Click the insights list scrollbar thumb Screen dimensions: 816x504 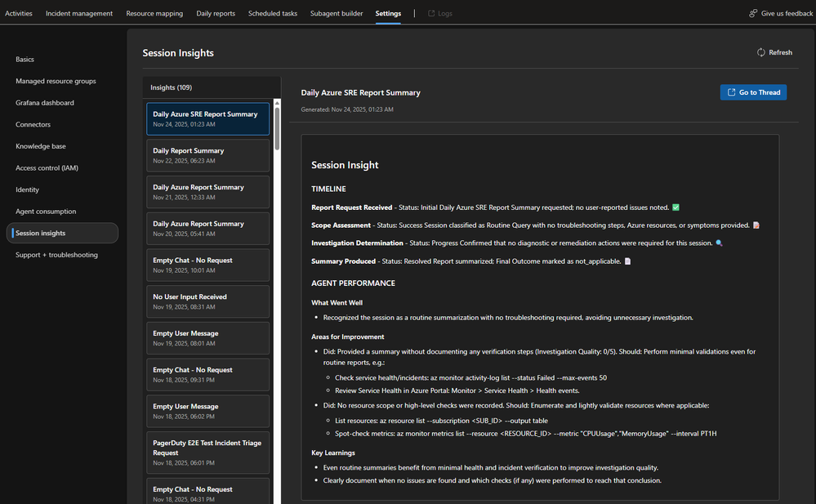tap(277, 128)
